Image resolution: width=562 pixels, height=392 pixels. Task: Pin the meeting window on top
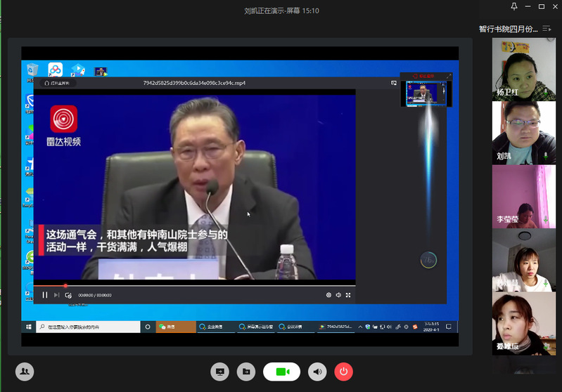click(514, 6)
